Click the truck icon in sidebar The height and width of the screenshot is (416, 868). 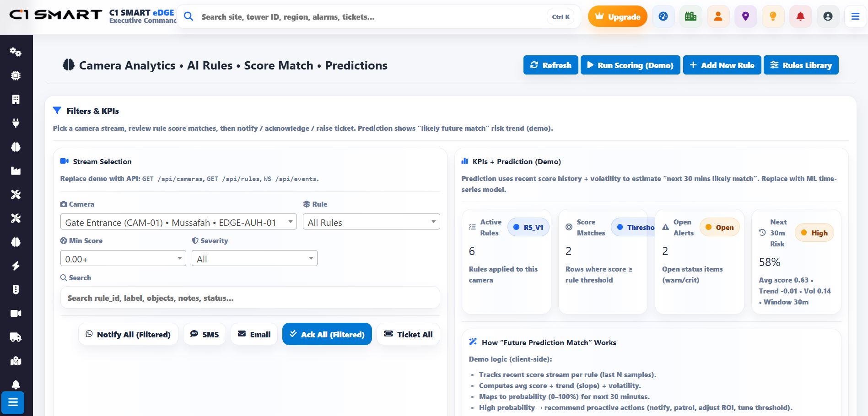[16, 337]
